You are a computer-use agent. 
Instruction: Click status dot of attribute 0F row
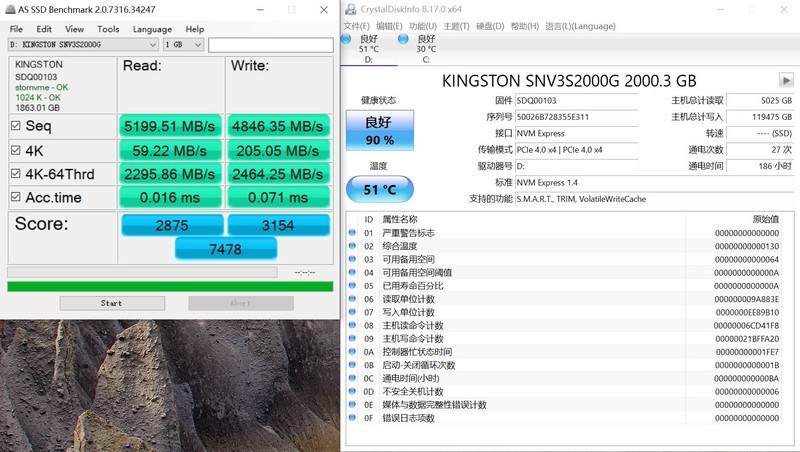click(352, 418)
